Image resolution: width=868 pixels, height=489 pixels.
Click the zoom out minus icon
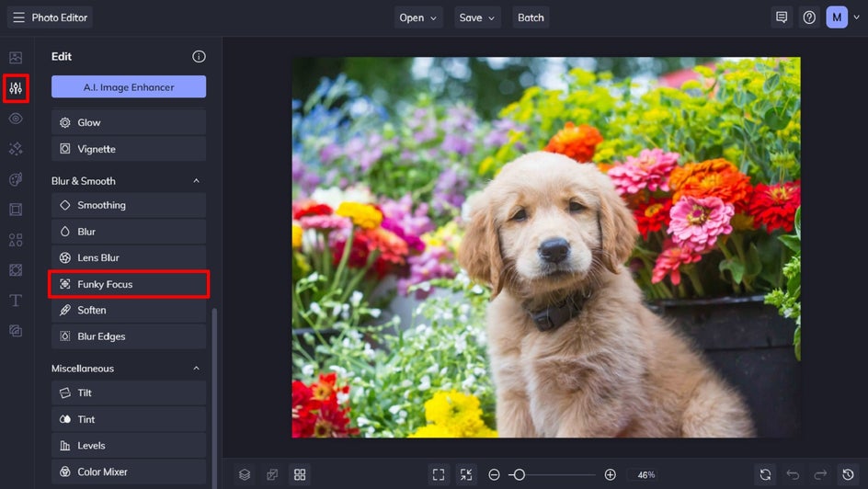(x=494, y=474)
